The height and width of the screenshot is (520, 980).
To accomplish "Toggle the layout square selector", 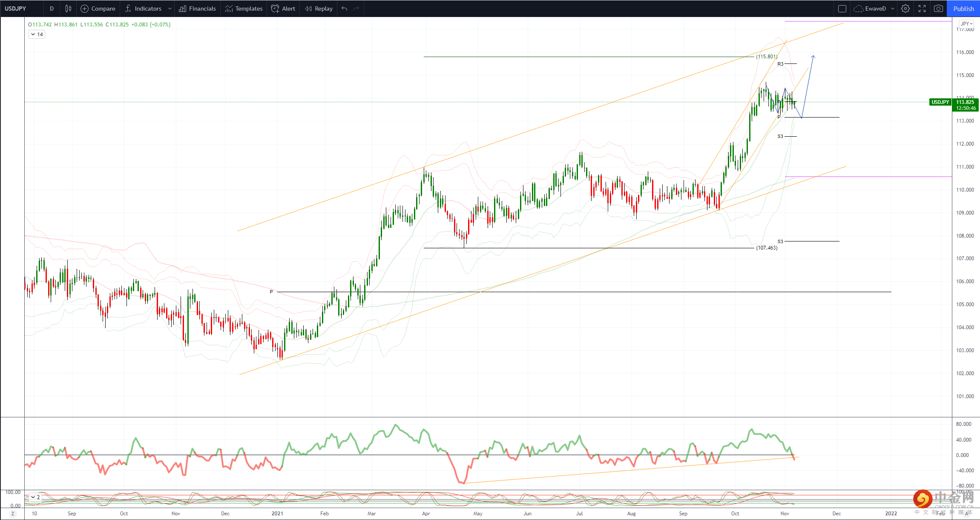I will click(x=842, y=9).
